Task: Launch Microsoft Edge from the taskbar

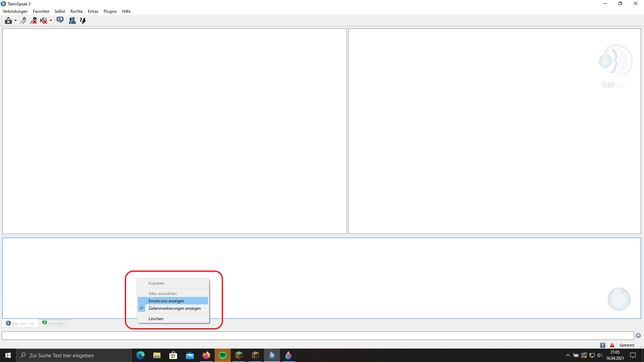Action: coord(141,355)
